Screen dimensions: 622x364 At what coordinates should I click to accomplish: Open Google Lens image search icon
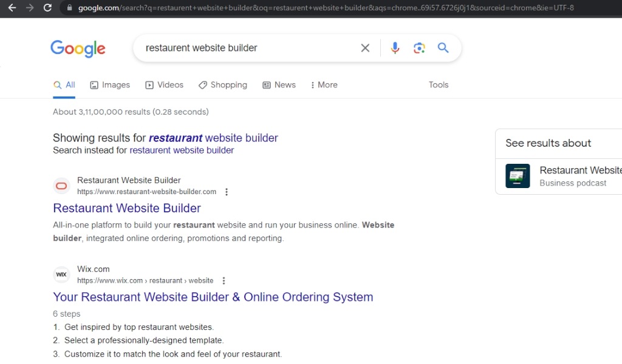[419, 48]
